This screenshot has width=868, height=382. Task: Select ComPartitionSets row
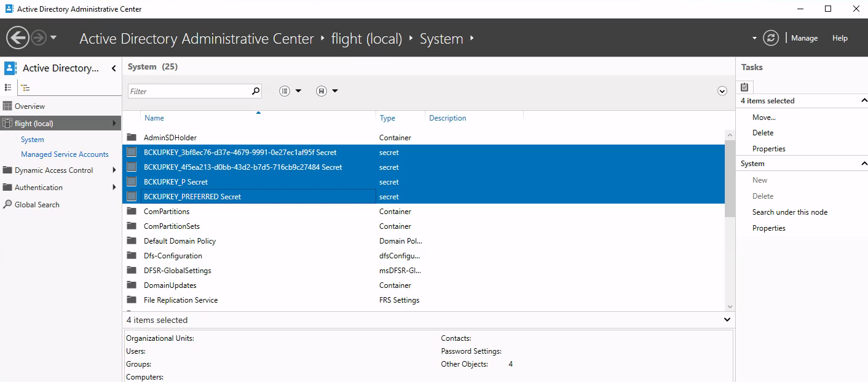coord(424,226)
